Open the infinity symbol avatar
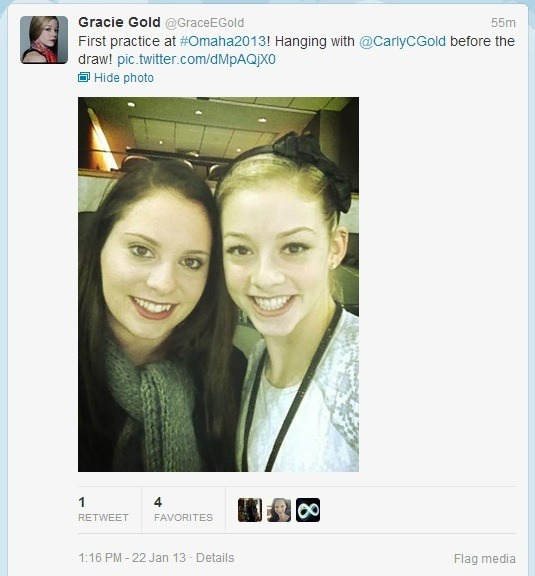This screenshot has height=576, width=535. point(308,510)
